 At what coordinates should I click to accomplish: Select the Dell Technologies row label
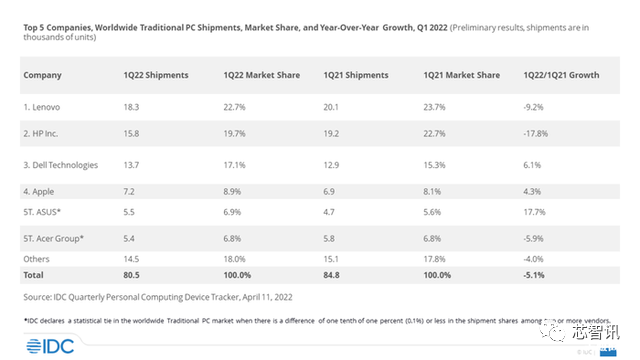(61, 165)
